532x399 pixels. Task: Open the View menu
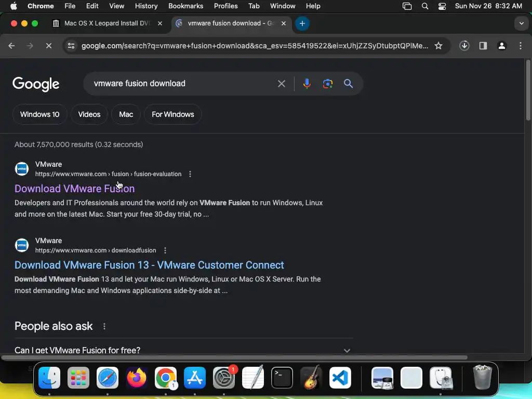point(117,6)
